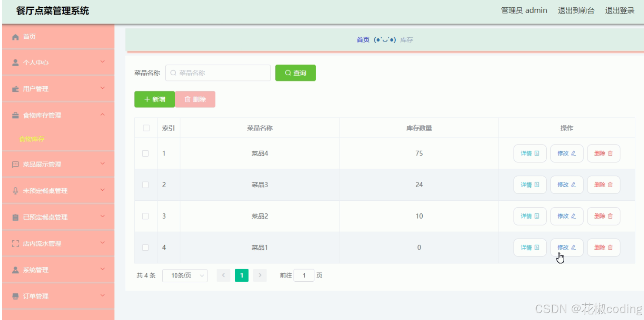Click the pencil icon on 菜品3 修改 button
644x320 pixels.
point(574,185)
